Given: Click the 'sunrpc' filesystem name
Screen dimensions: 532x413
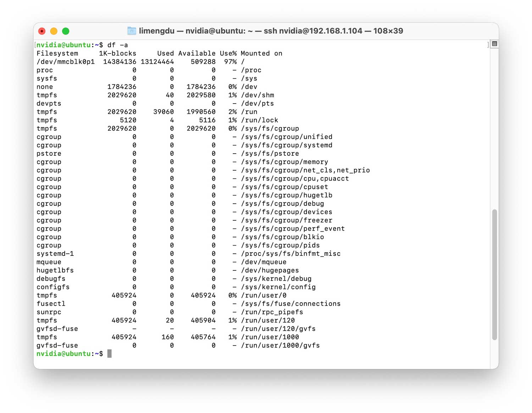Looking at the screenshot, I should [49, 312].
